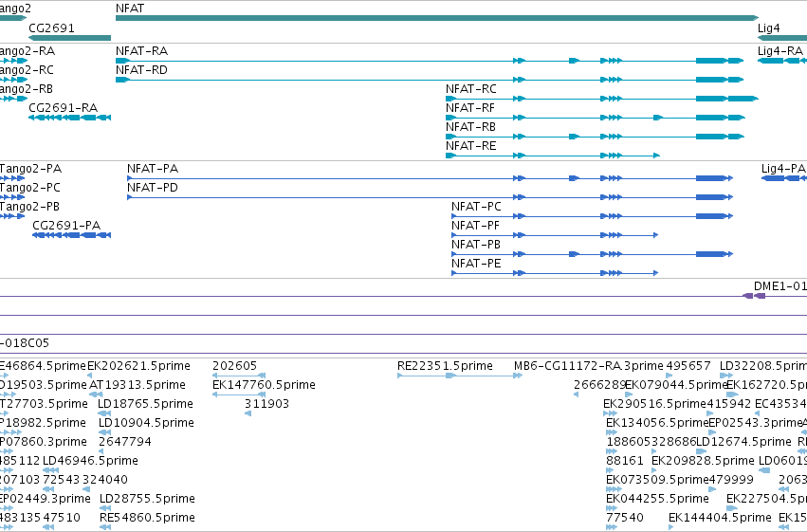The height and width of the screenshot is (532, 807).
Task: Click the LD18765.5prime EST label
Action: pos(146,404)
